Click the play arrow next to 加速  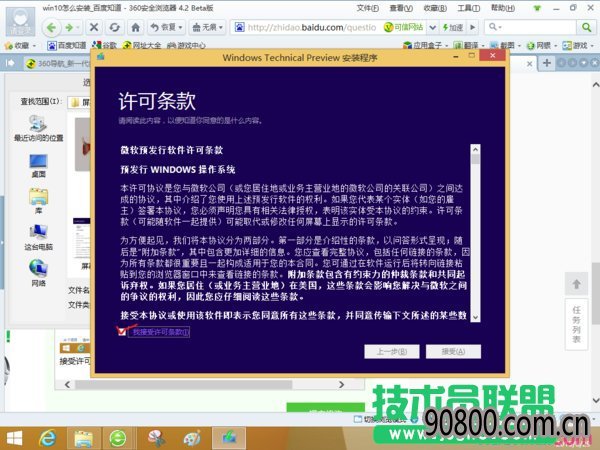[473, 28]
